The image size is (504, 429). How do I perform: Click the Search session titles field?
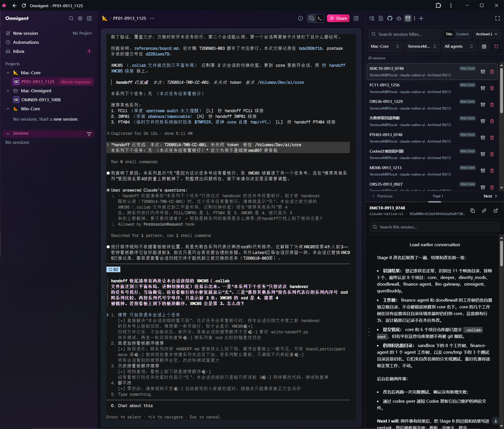(405, 34)
